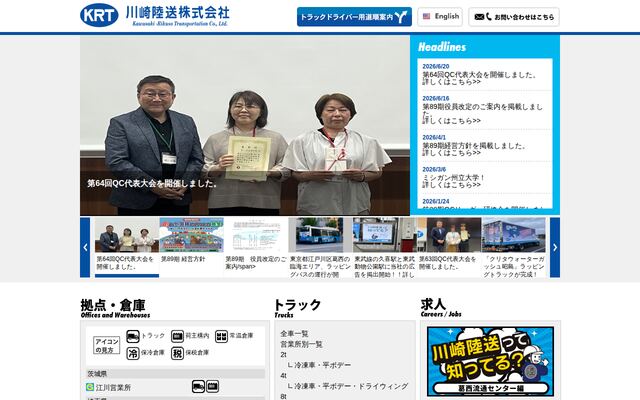Select the クリタウォーターガッシュ wrapping truck thumbnail
640x400 pixels.
514,247
